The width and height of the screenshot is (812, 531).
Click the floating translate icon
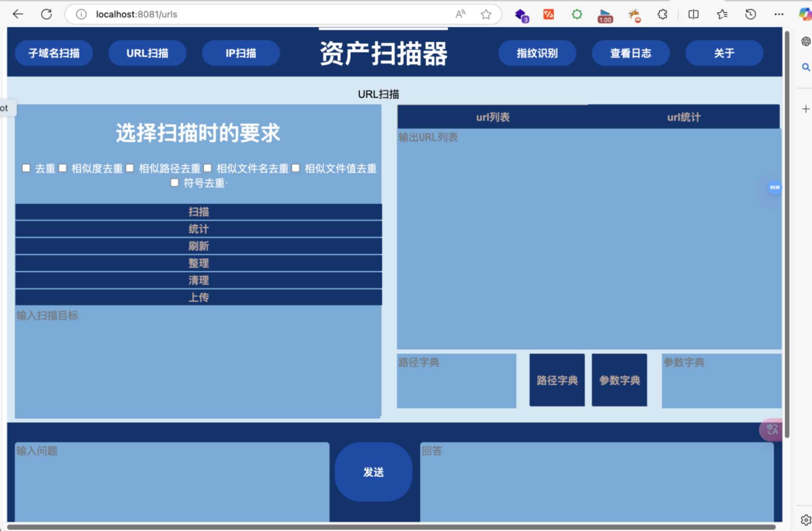pyautogui.click(x=772, y=430)
